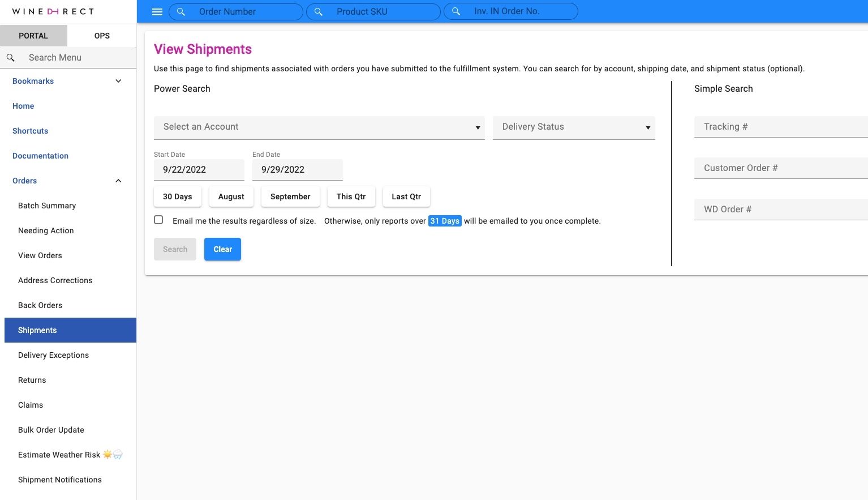Click the 30 Days range button
Viewport: 868px width, 500px height.
177,196
